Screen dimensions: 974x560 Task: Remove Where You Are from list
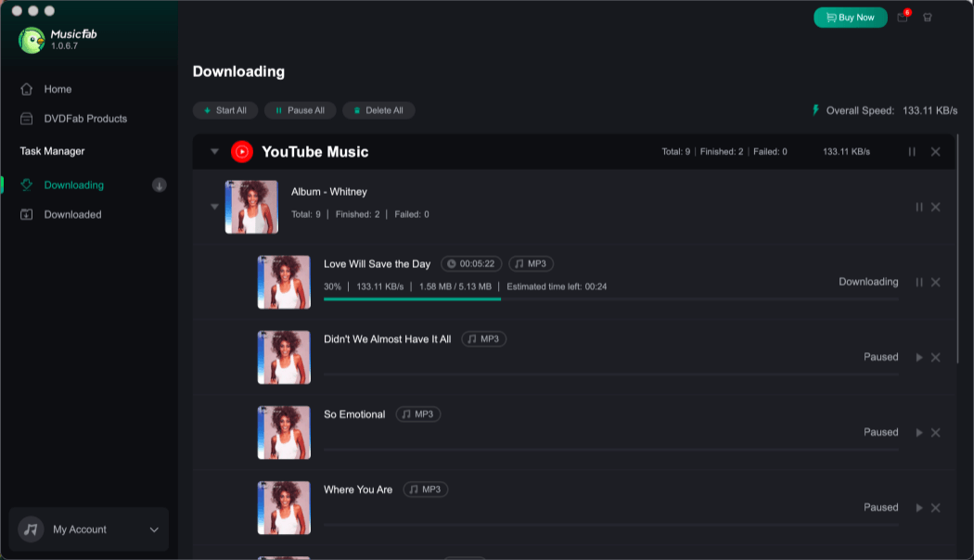935,508
